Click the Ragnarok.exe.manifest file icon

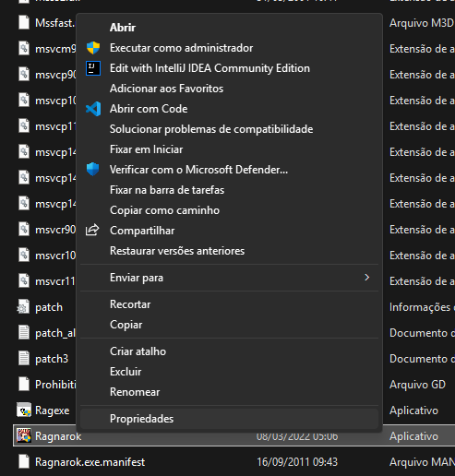pyautogui.click(x=24, y=462)
